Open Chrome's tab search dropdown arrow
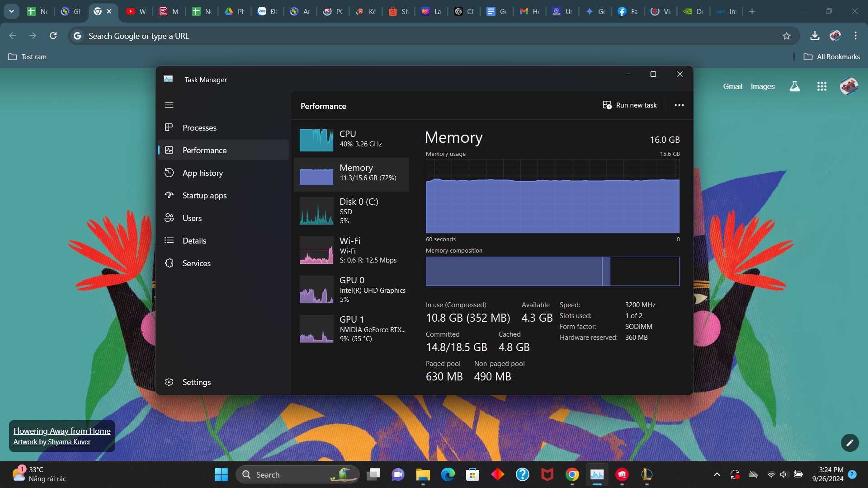Viewport: 868px width, 488px height. click(11, 11)
